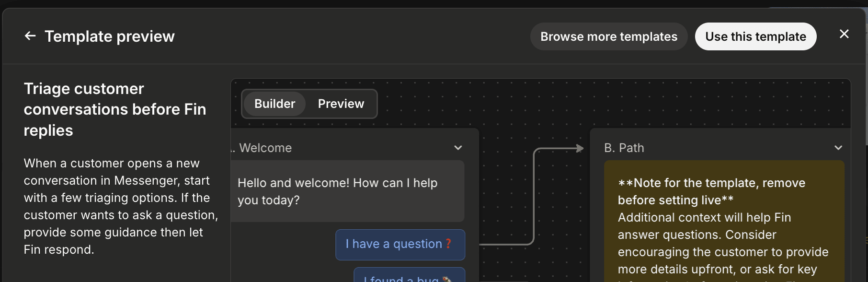Select the 'I found a bug' reply button
Screen dimensions: 868x282
(409, 275)
